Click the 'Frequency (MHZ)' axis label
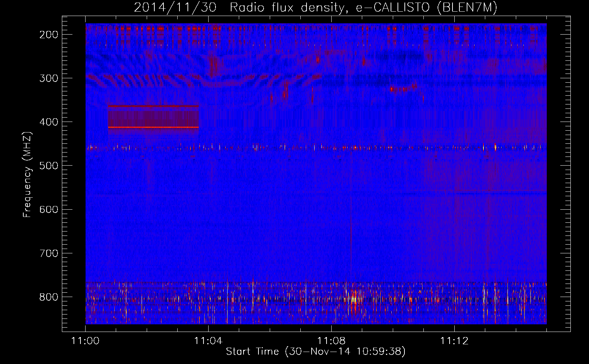The image size is (589, 364). coord(27,175)
